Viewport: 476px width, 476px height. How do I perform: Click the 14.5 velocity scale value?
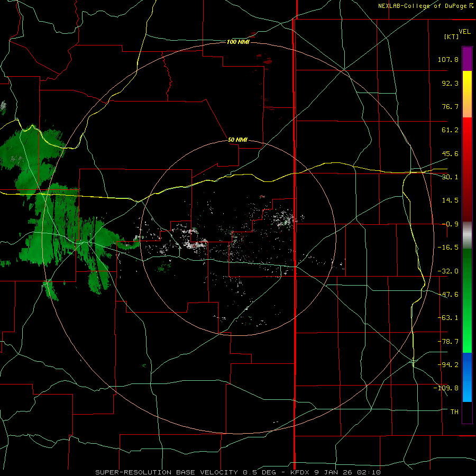[x=450, y=200]
